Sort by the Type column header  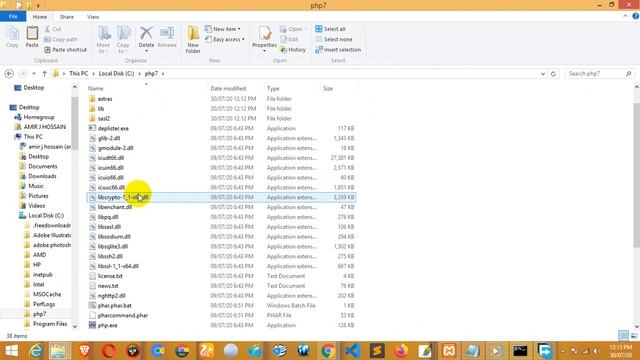(x=291, y=88)
